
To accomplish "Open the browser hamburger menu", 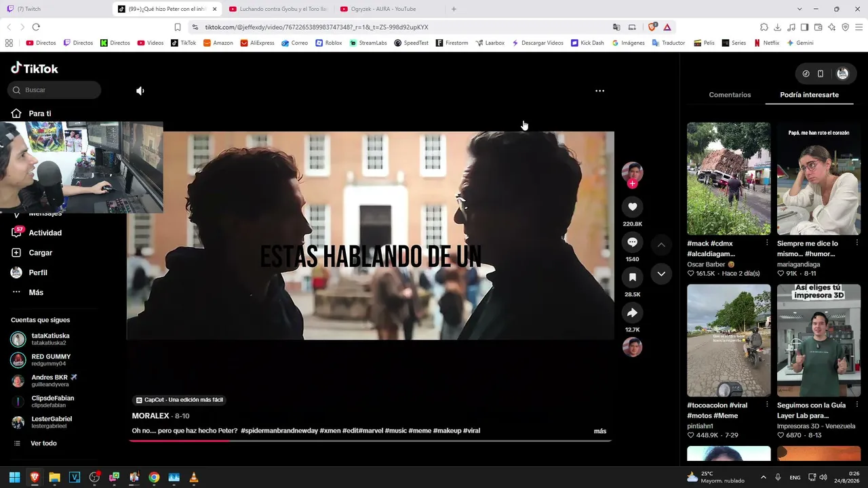I will click(x=859, y=27).
